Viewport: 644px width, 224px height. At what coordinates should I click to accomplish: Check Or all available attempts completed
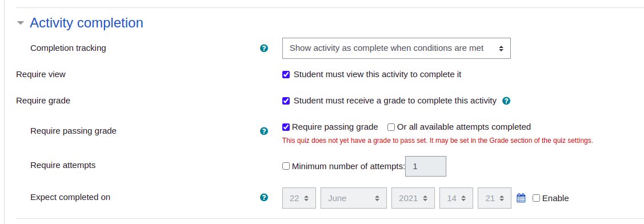point(391,127)
